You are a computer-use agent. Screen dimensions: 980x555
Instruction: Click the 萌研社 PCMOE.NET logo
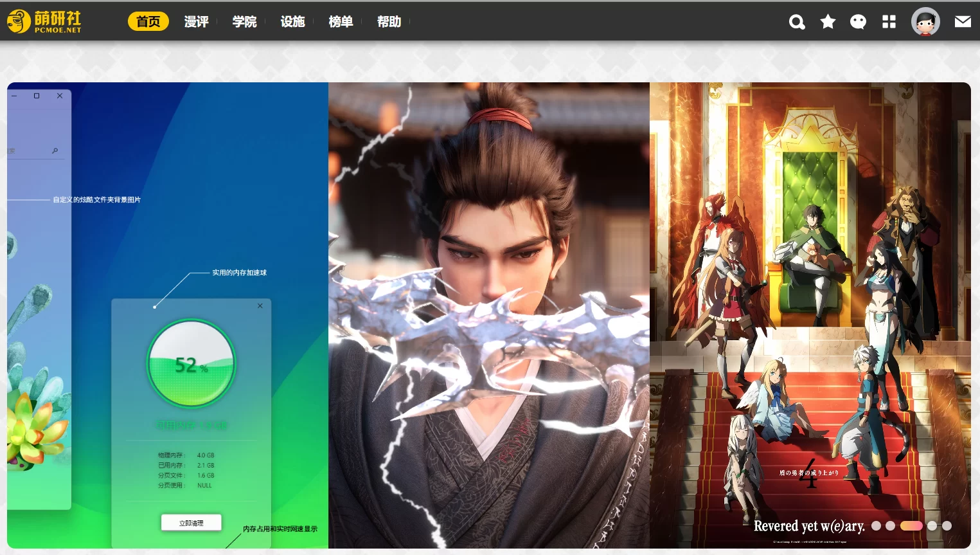(x=44, y=21)
